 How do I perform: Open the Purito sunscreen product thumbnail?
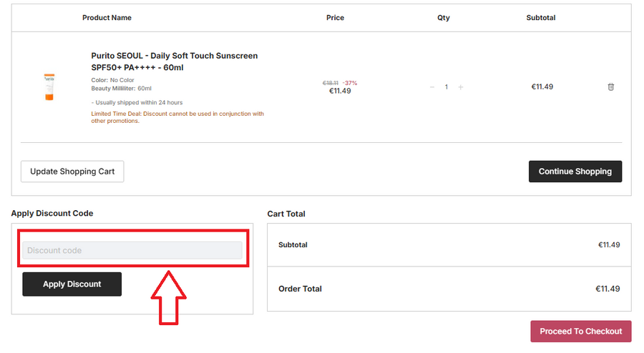pos(49,86)
